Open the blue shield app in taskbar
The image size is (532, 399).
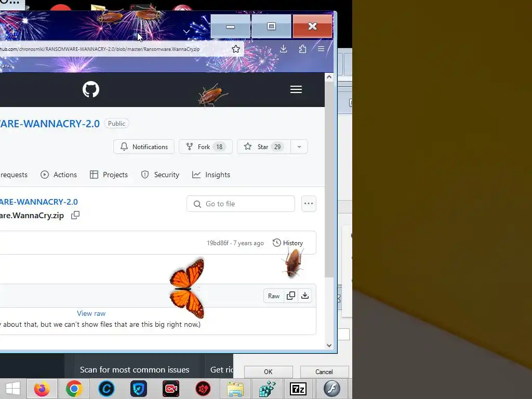click(x=138, y=389)
